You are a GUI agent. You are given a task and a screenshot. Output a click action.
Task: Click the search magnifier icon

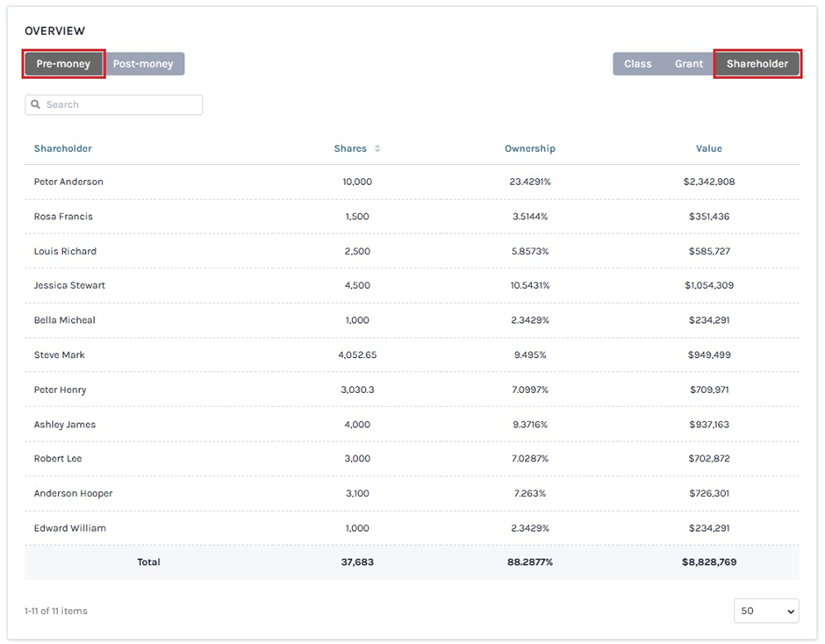36,104
